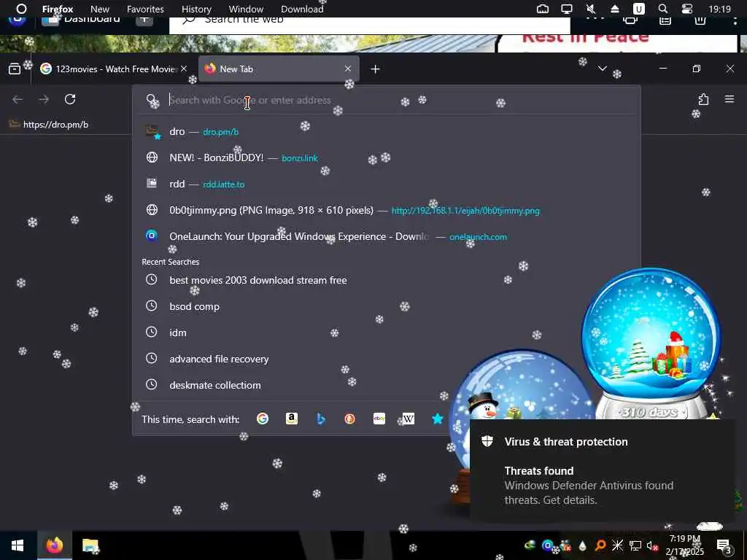Search this time with Amazon
Screen dimensions: 747x560
click(292, 419)
